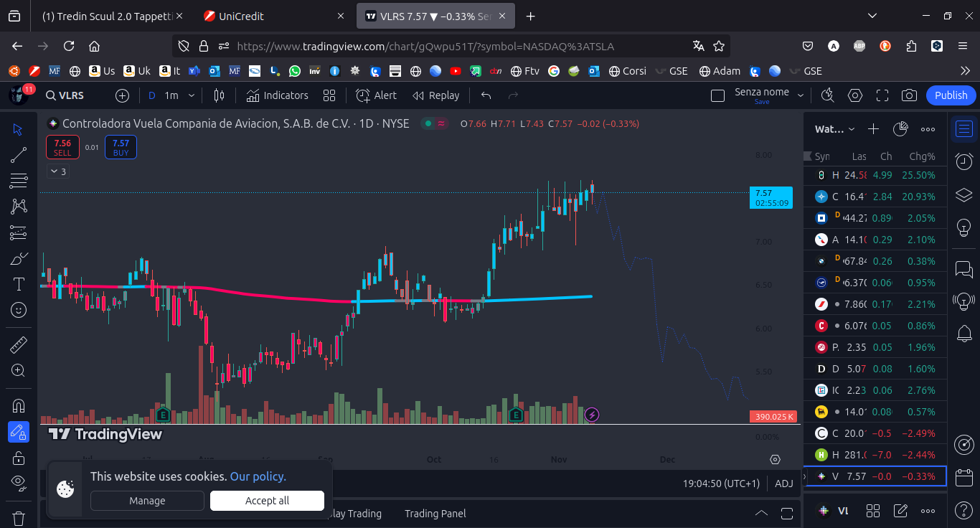This screenshot has width=980, height=528.
Task: Open the emoji icons tool
Action: click(19, 310)
